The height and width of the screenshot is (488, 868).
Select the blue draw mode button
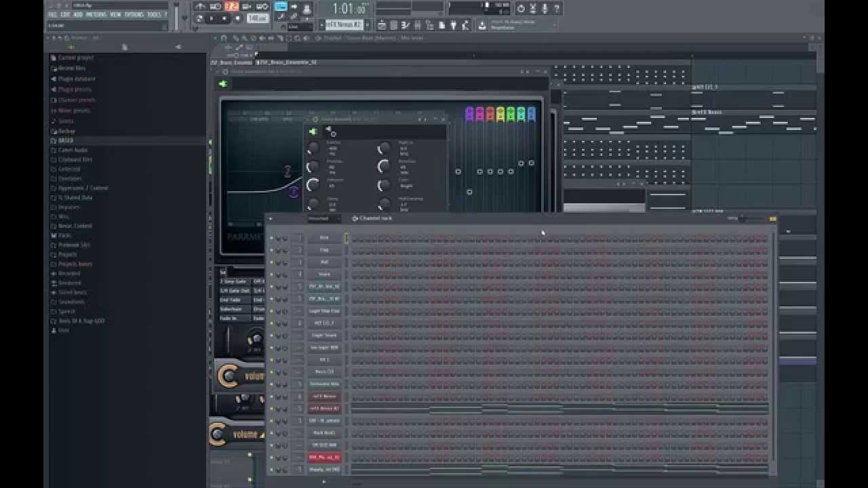(x=281, y=7)
